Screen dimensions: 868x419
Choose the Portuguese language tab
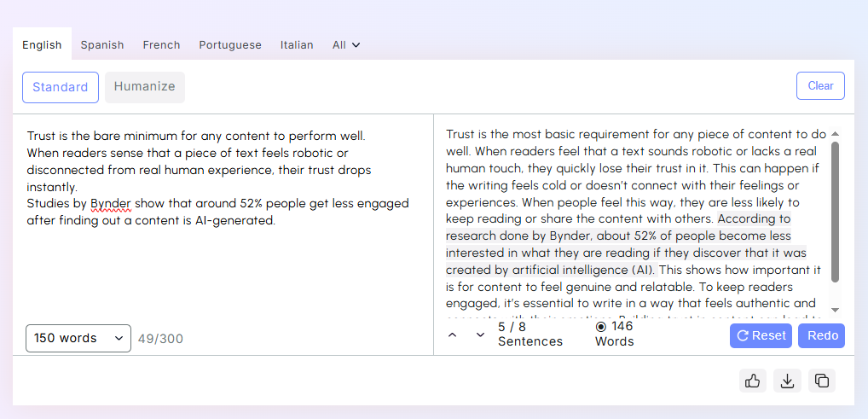pyautogui.click(x=230, y=45)
